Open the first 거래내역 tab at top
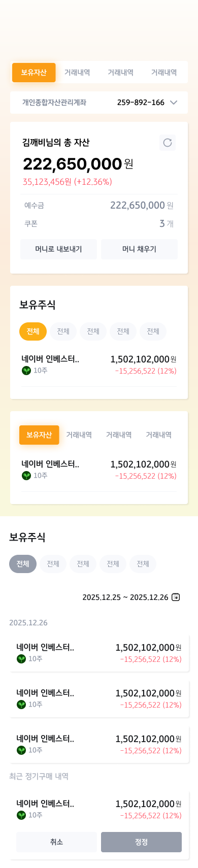This screenshot has width=198, height=868. (77, 73)
